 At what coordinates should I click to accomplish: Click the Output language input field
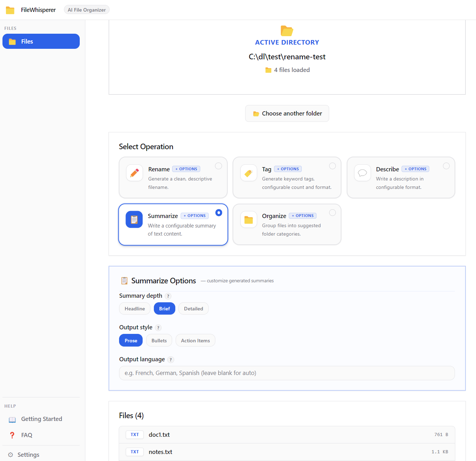287,373
